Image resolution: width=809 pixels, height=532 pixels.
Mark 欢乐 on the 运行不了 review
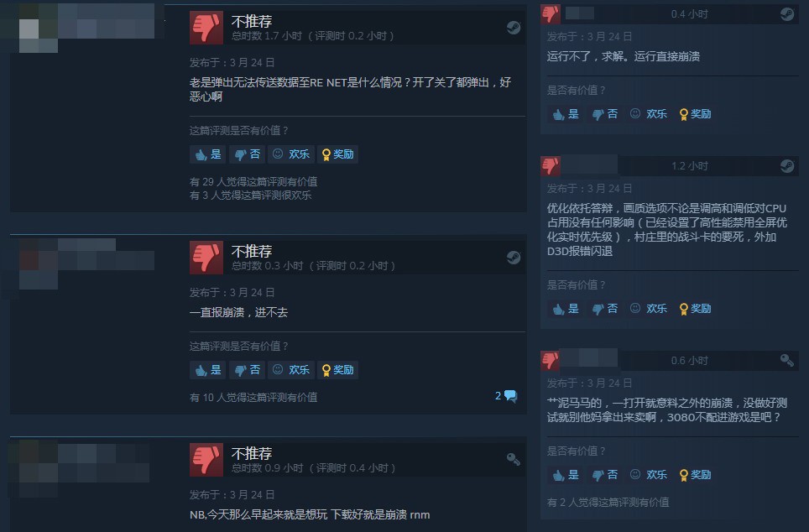point(649,114)
